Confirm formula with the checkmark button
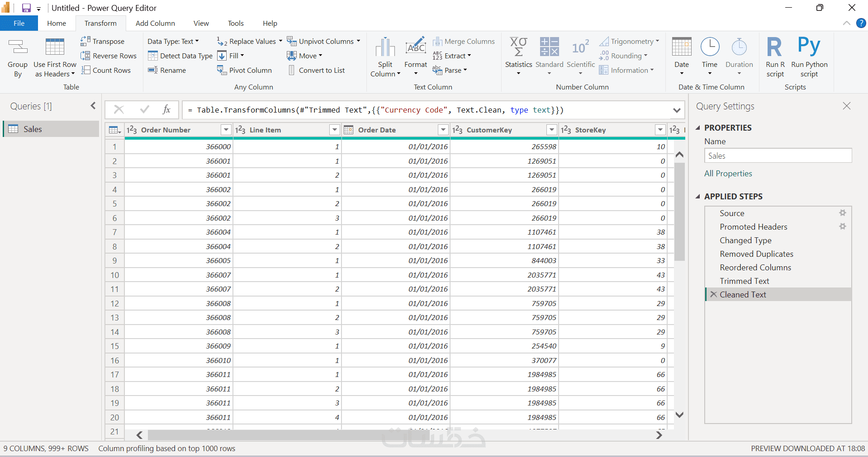The width and height of the screenshot is (868, 457). point(145,109)
